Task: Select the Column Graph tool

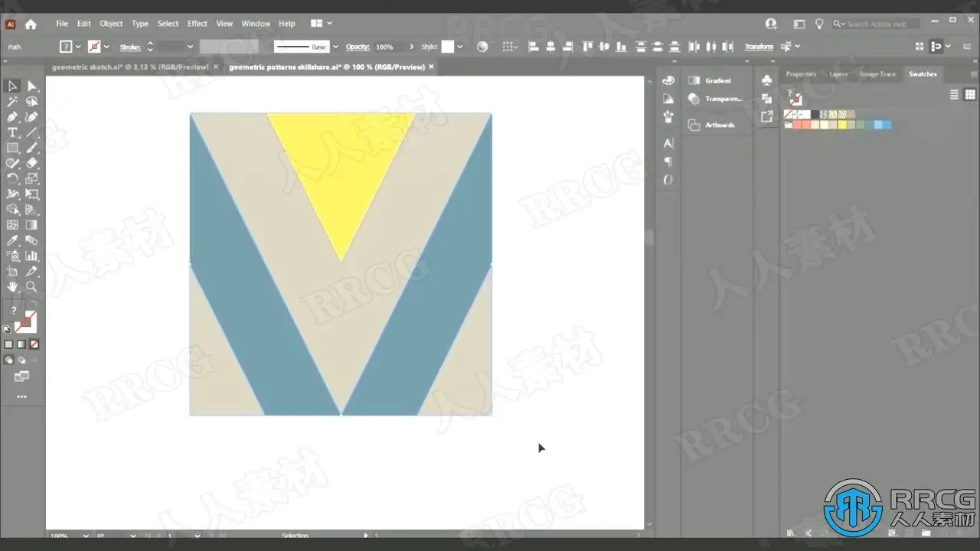Action: pos(32,256)
